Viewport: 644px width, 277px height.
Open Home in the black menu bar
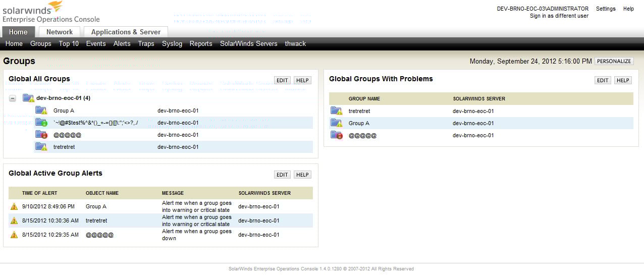tap(14, 44)
